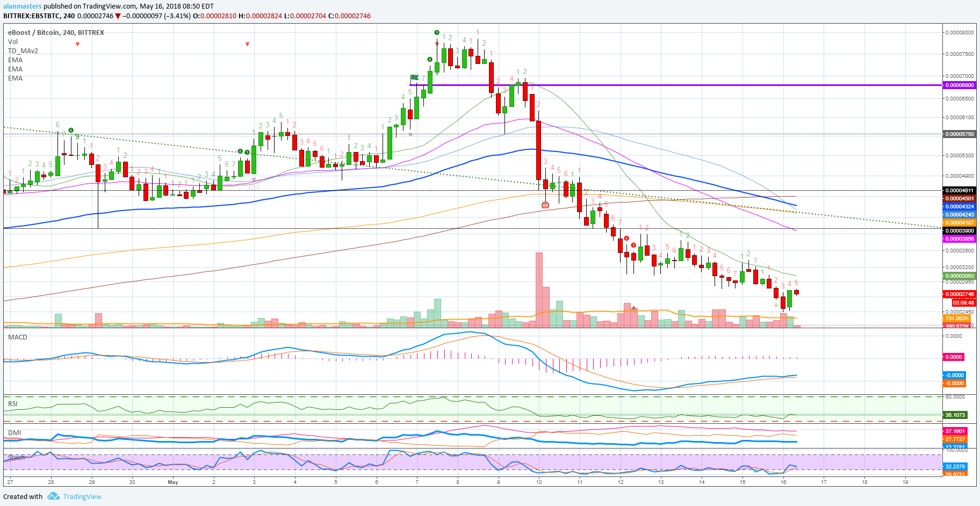Select the TD_MAv2 indicator label
This screenshot has width=980, height=506.
pos(23,51)
